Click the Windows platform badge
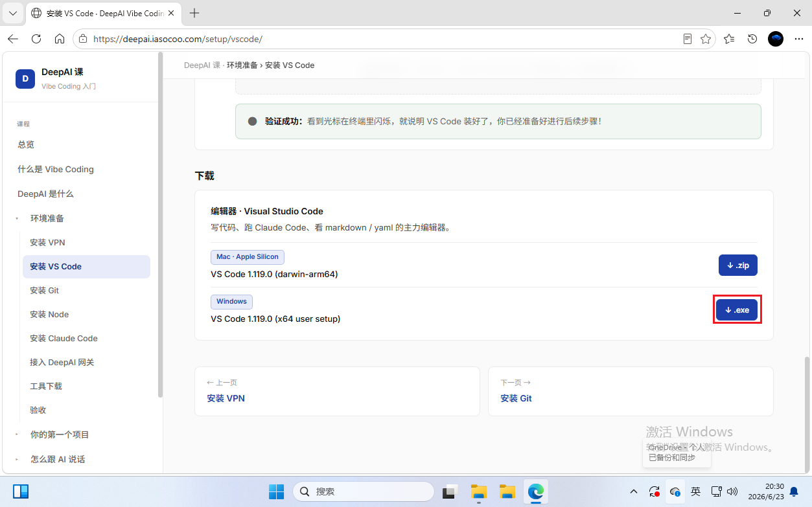Image resolution: width=812 pixels, height=507 pixels. click(231, 302)
